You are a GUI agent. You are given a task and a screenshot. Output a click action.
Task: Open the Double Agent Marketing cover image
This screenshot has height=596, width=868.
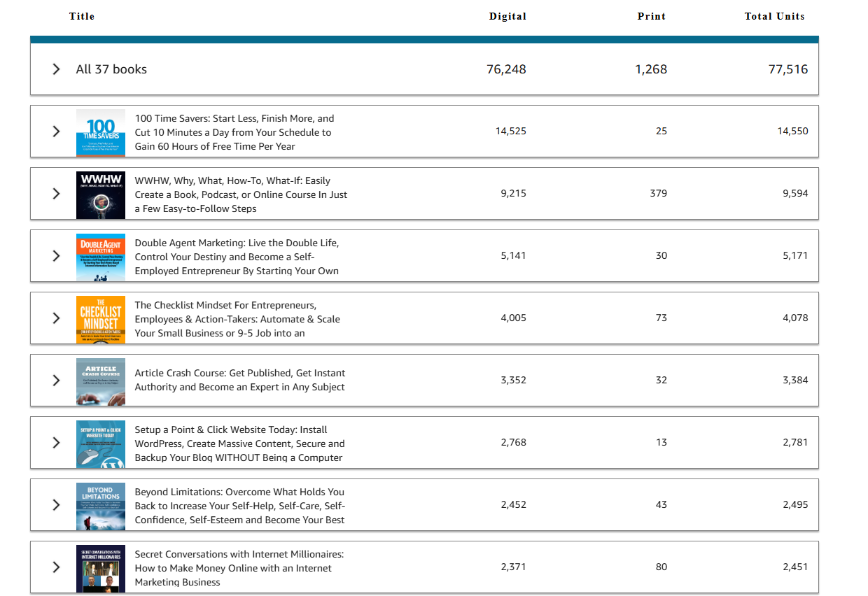point(101,257)
